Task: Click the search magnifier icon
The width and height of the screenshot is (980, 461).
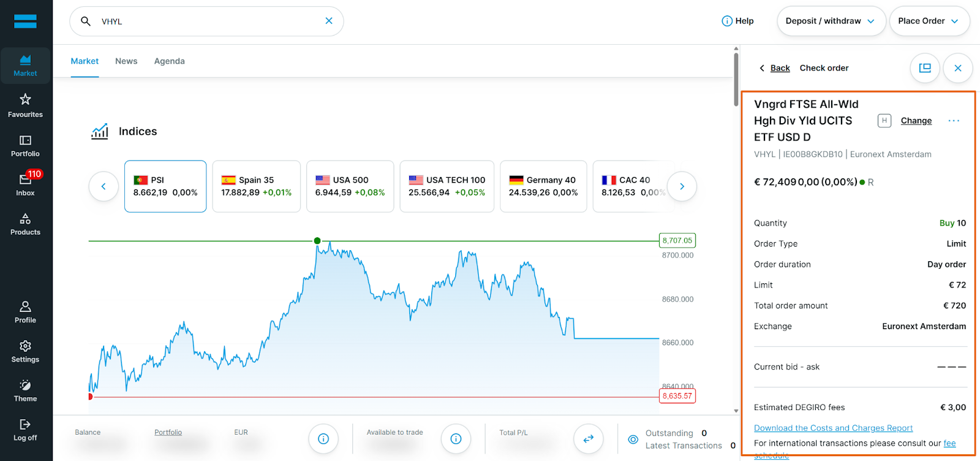Action: [x=86, y=21]
